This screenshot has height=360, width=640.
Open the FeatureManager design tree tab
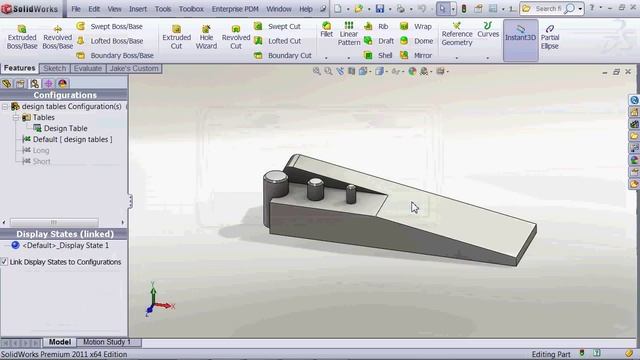(x=7, y=84)
